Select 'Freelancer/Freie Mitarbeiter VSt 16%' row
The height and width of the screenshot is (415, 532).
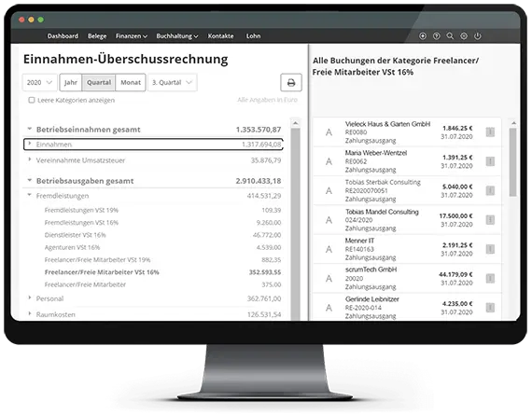(x=162, y=272)
